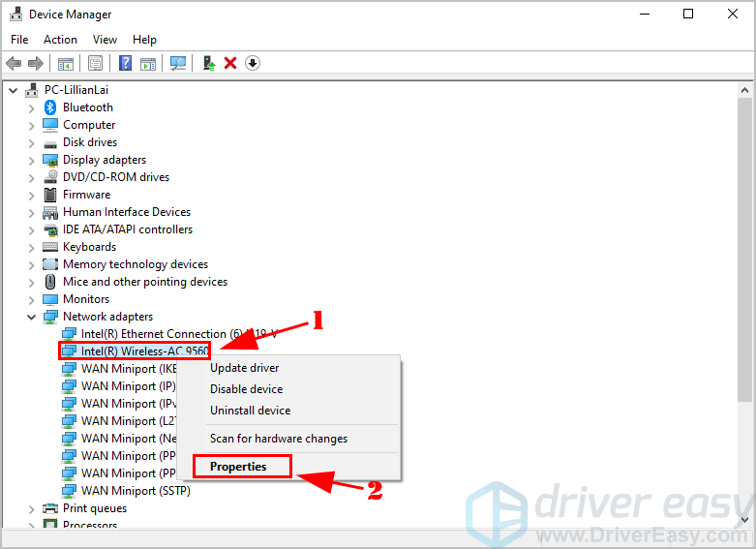Image resolution: width=756 pixels, height=549 pixels.
Task: Open Help via blue question mark icon
Action: point(126,63)
